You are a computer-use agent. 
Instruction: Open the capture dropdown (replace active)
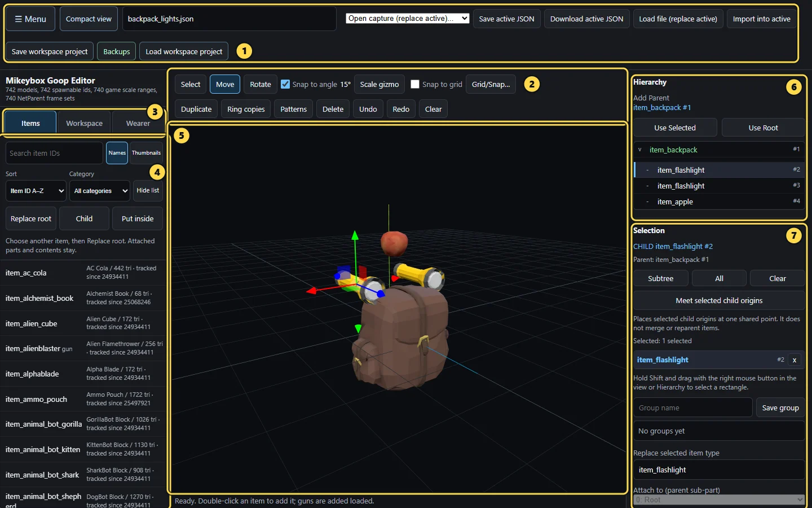click(x=408, y=19)
